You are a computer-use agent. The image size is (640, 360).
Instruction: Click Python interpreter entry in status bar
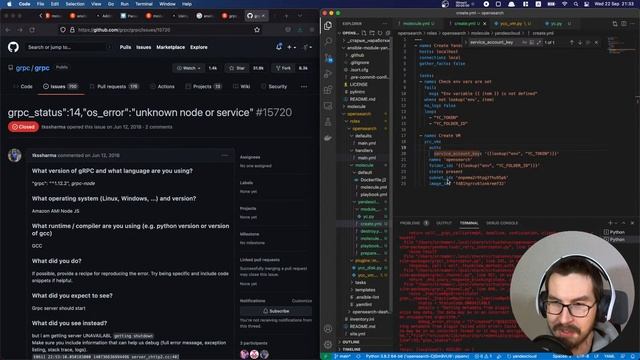pos(417,356)
